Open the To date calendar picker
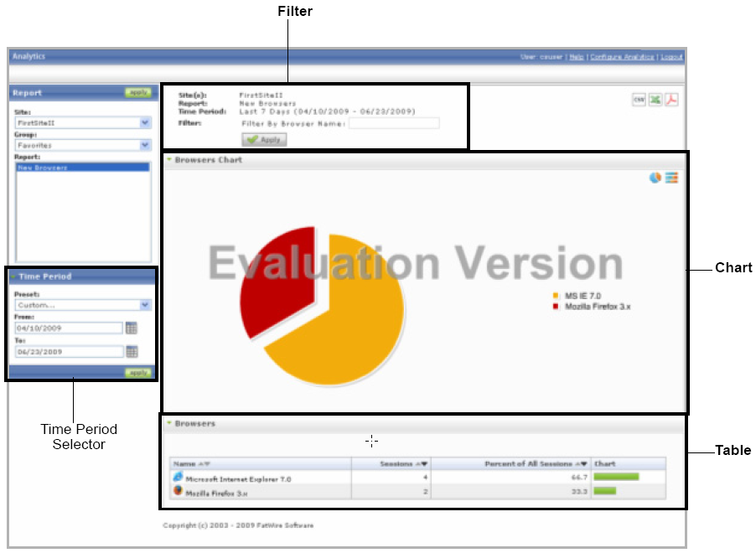Image resolution: width=756 pixels, height=553 pixels. point(132,351)
